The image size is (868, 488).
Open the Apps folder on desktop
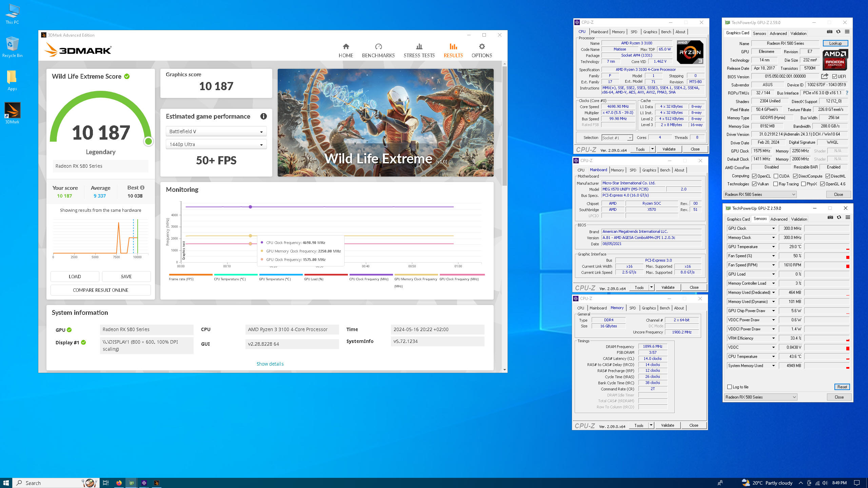tap(12, 81)
